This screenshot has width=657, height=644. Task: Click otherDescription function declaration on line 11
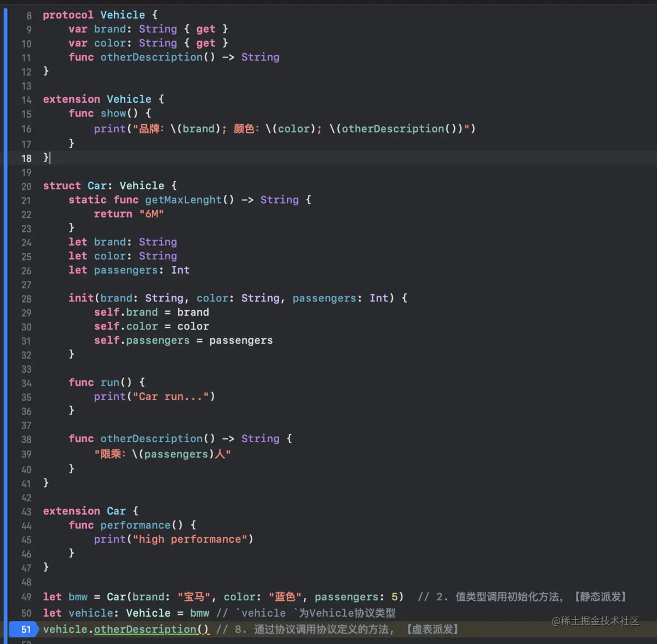(x=174, y=57)
